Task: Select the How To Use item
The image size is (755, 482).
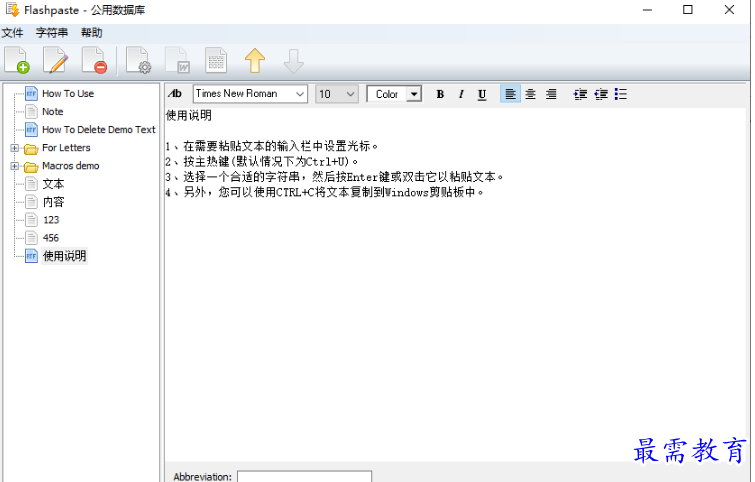Action: tap(68, 93)
